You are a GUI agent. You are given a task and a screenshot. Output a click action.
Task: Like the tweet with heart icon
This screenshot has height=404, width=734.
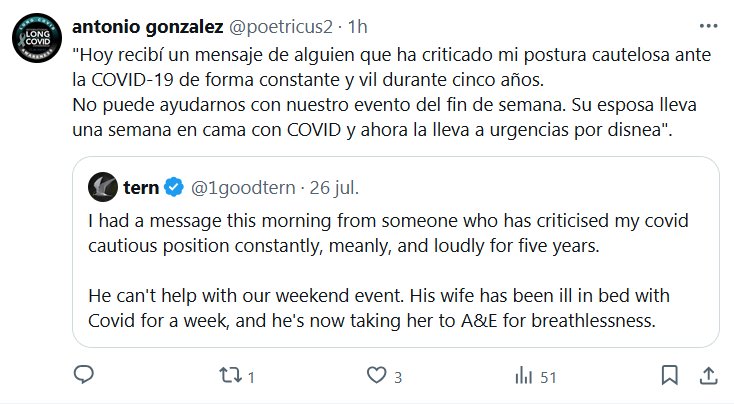point(376,376)
